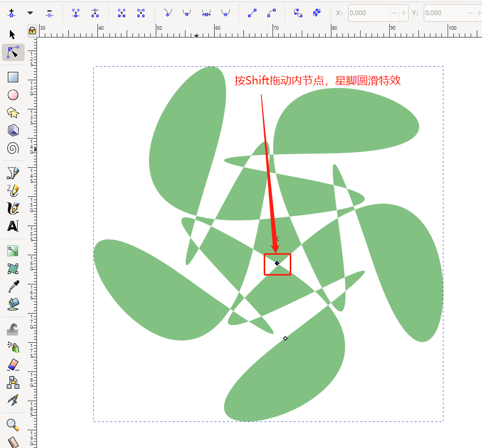Select the Ellipse tool
Viewport: 482px width, 448px height.
pyautogui.click(x=13, y=95)
